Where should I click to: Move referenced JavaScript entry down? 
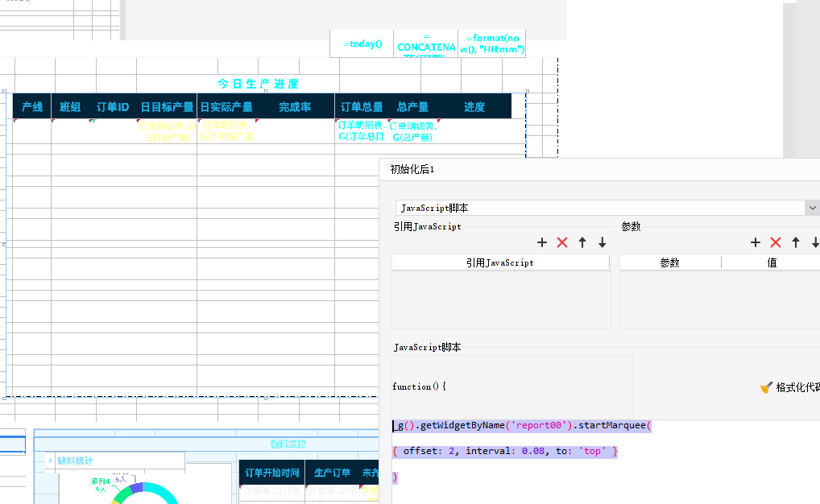602,242
